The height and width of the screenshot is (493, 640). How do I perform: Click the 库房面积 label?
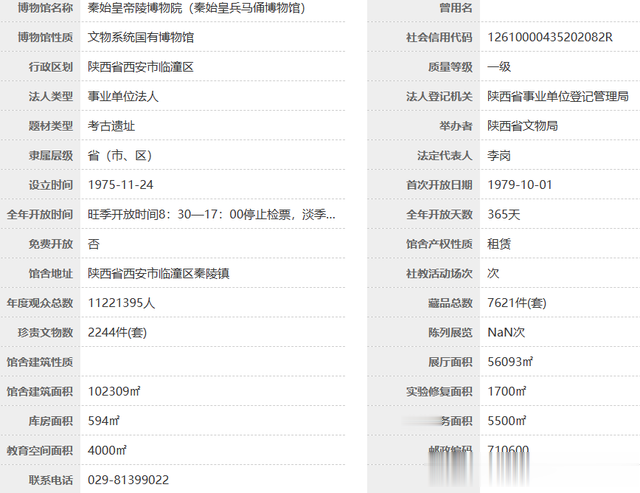coord(51,421)
